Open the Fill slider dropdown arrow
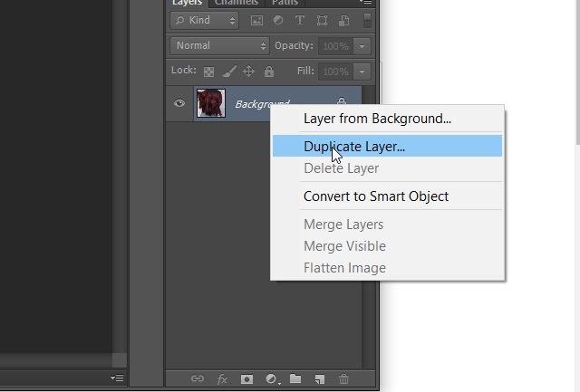Screen dimensions: 580x392 (362, 72)
